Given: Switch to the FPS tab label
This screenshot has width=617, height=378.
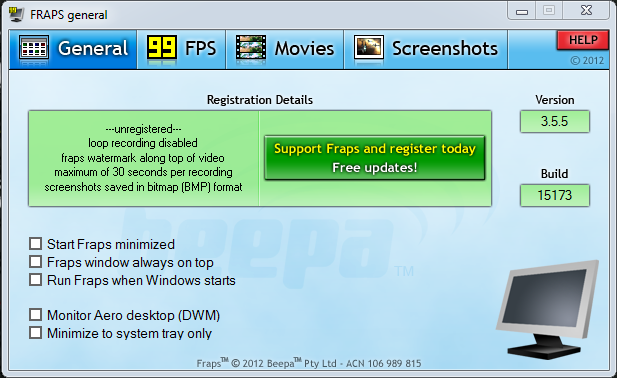Looking at the screenshot, I should [x=200, y=49].
